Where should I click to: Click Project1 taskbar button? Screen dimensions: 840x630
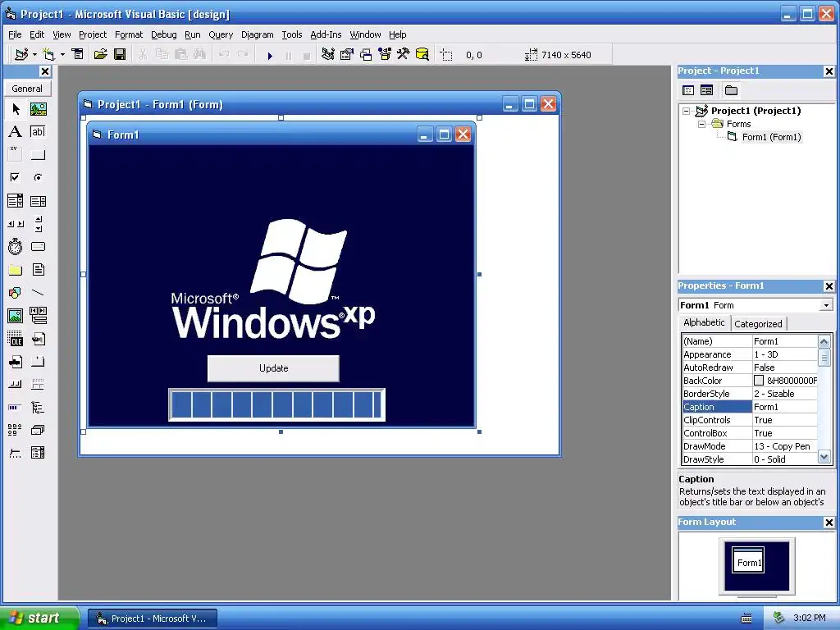(153, 619)
